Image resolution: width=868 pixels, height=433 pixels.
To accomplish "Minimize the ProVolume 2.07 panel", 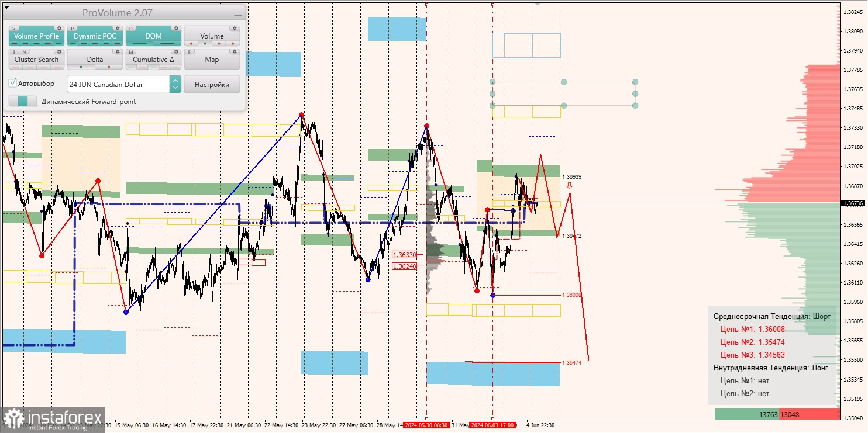I will [x=237, y=16].
